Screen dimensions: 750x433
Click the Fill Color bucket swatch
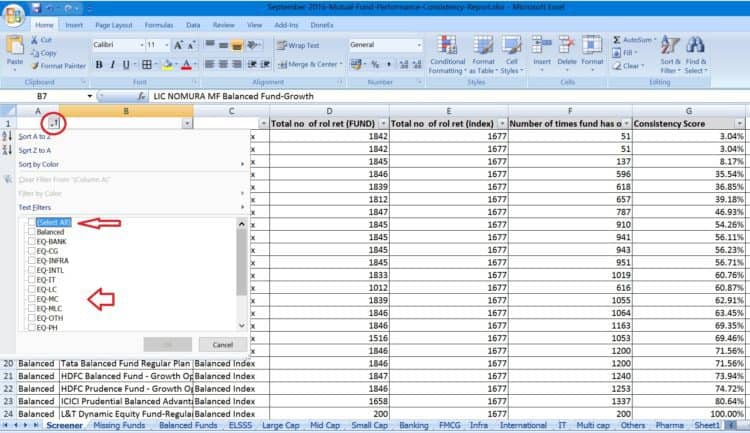pos(167,64)
